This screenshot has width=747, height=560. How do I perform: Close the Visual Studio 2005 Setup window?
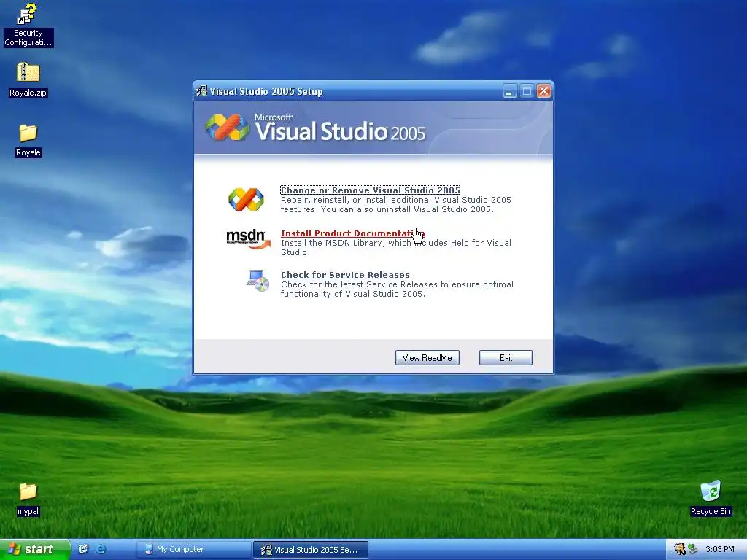coord(543,91)
